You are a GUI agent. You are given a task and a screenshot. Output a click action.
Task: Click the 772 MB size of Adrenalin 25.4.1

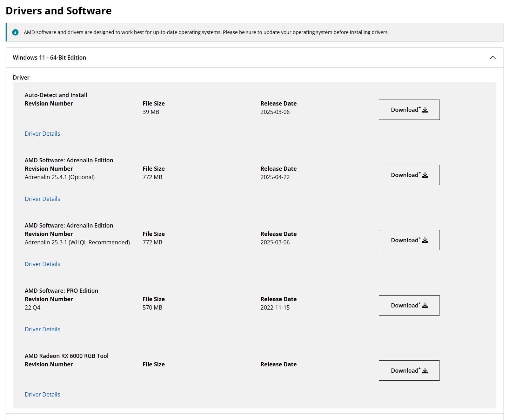tap(152, 177)
